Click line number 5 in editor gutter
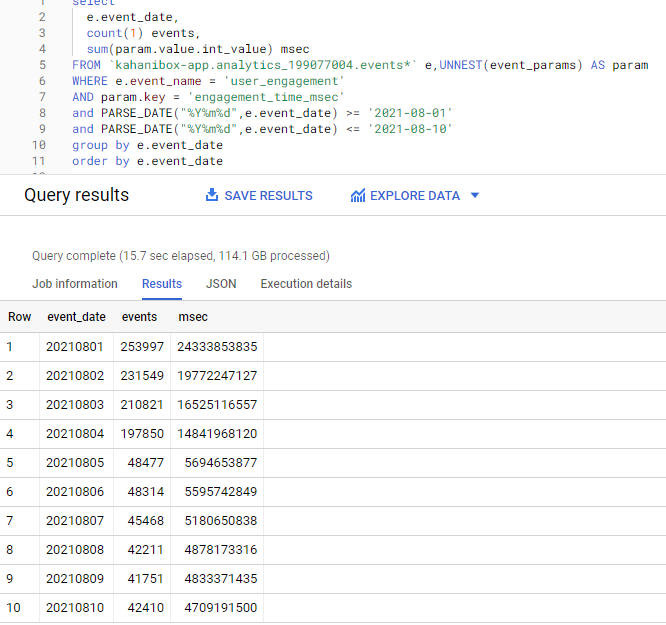This screenshot has height=625, width=666. click(x=42, y=65)
